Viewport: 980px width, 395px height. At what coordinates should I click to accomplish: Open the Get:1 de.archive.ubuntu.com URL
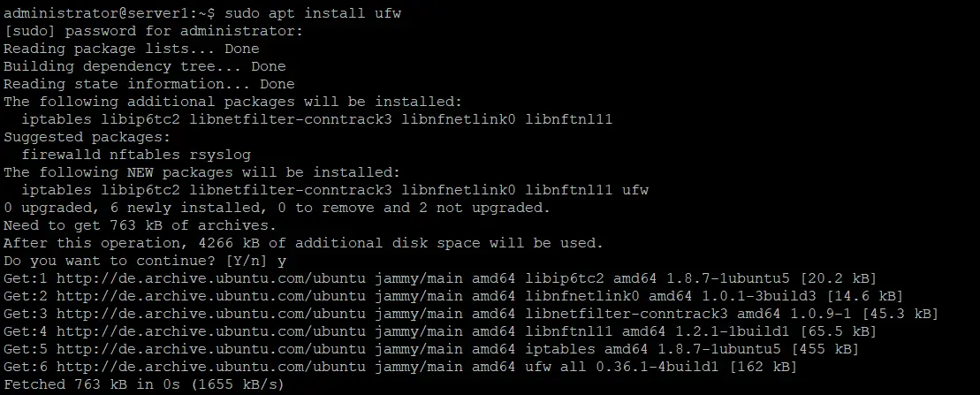[212, 278]
